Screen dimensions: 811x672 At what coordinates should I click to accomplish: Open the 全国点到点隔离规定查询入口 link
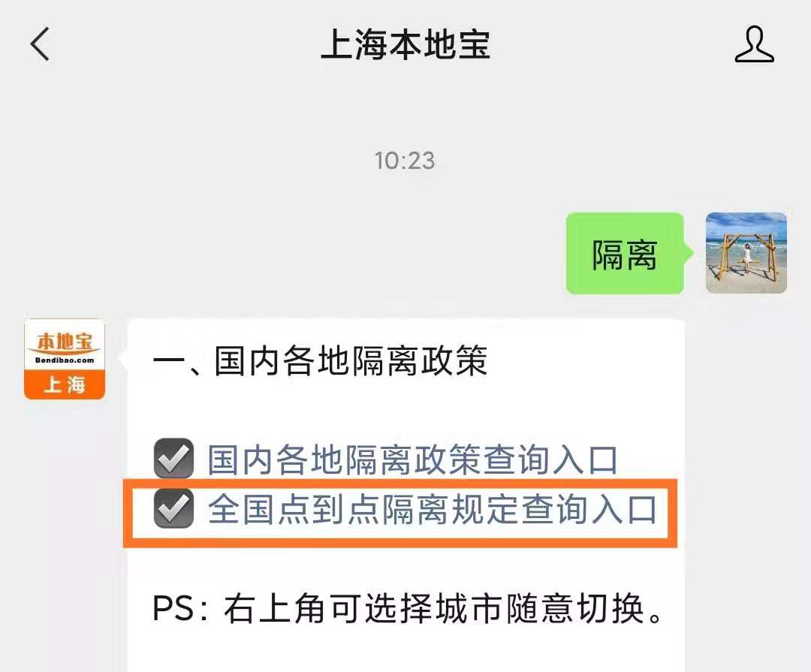click(433, 509)
